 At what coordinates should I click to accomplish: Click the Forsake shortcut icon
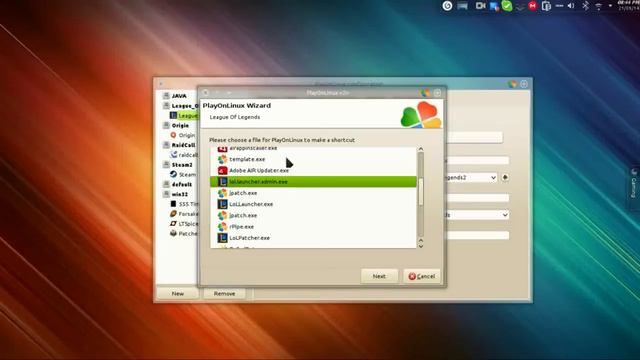coord(173,214)
